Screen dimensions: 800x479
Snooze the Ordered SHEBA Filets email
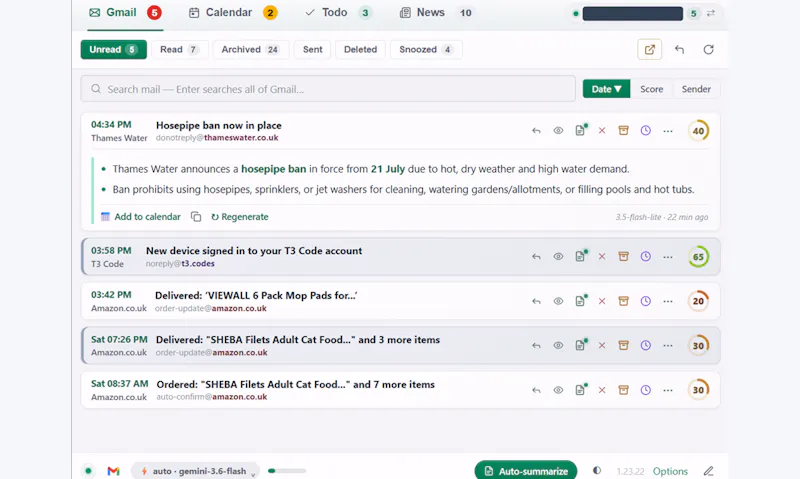(645, 390)
